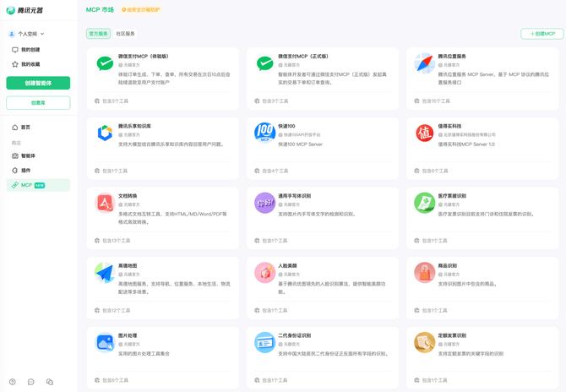Open the 快递100 card title

tap(286, 126)
